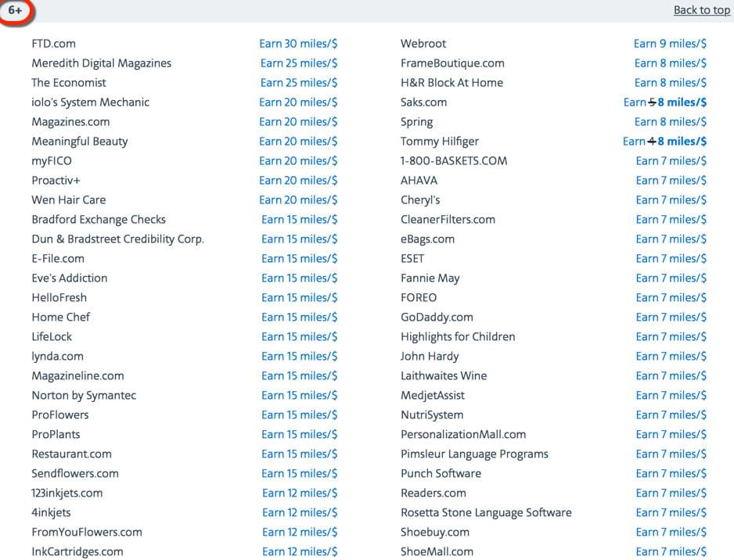Open Bradford Exchange Checks

99,220
